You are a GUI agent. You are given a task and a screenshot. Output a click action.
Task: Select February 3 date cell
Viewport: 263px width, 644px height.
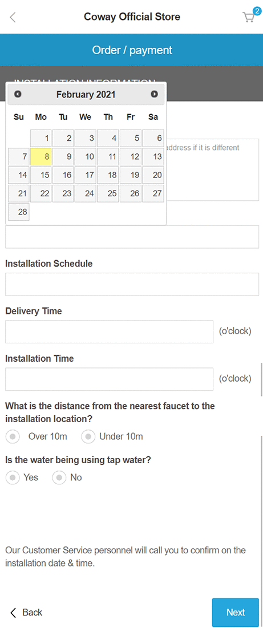tap(86, 138)
